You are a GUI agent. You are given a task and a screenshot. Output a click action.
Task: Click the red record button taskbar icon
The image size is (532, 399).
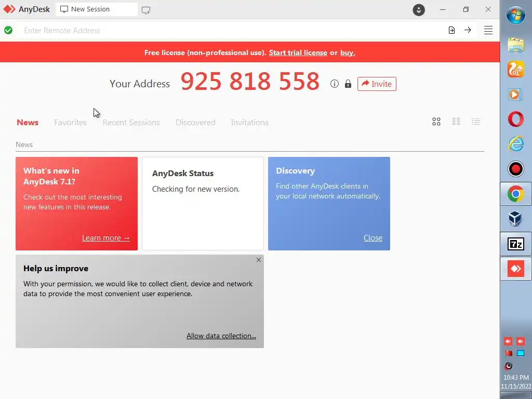tap(516, 169)
